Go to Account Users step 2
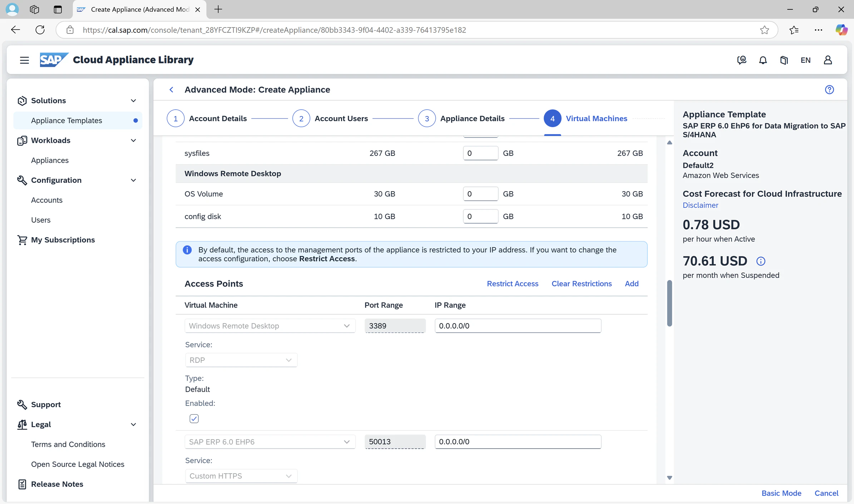 point(330,119)
